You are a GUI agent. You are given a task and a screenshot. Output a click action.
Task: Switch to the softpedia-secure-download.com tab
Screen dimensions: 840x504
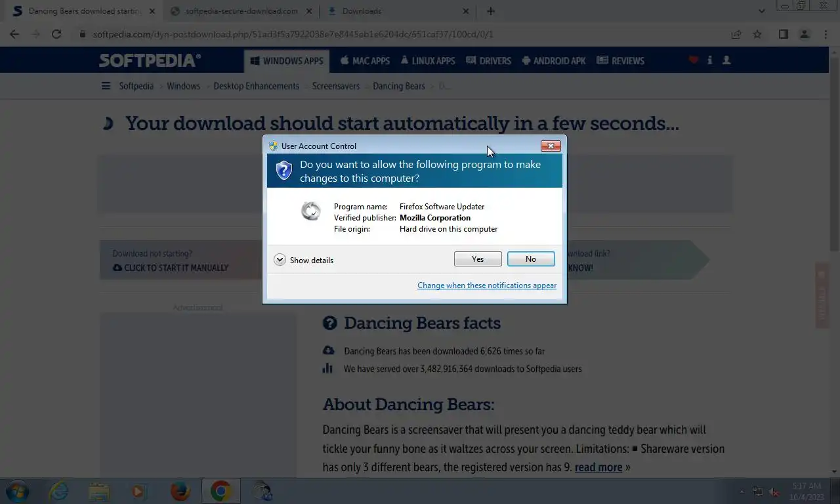(x=241, y=11)
